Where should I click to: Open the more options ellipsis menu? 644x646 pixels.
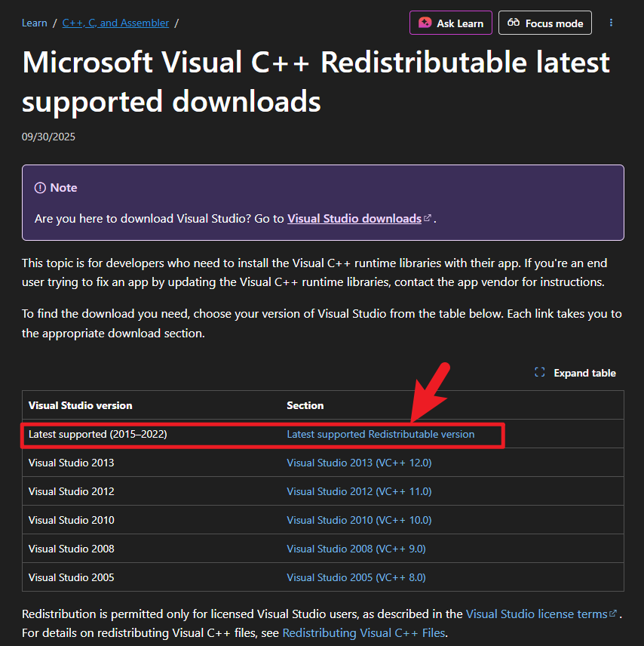[x=611, y=23]
